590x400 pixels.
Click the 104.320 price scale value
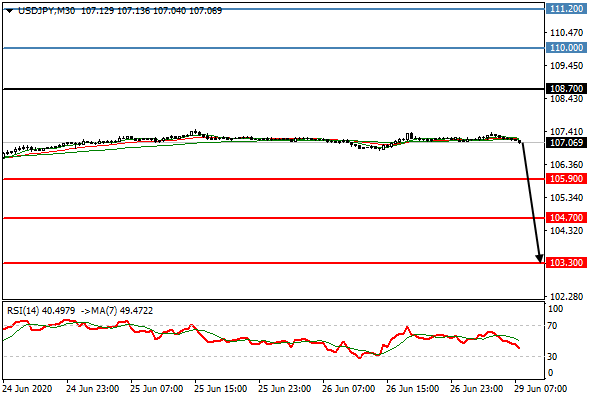(x=566, y=230)
